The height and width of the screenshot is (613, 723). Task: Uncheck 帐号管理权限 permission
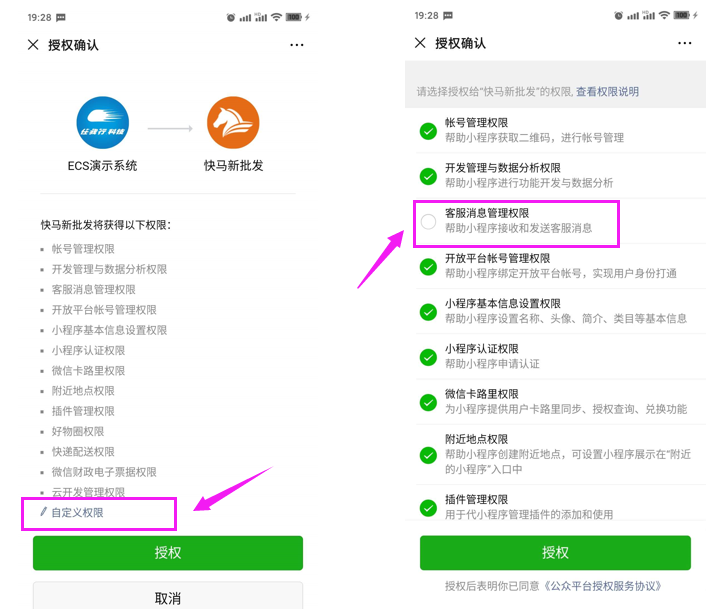(428, 131)
